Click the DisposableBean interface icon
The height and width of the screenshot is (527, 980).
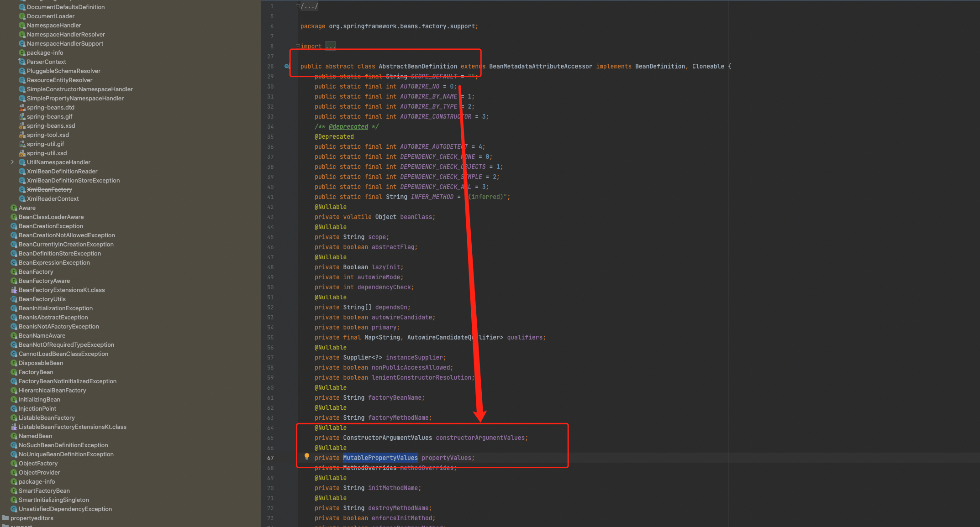tap(14, 363)
